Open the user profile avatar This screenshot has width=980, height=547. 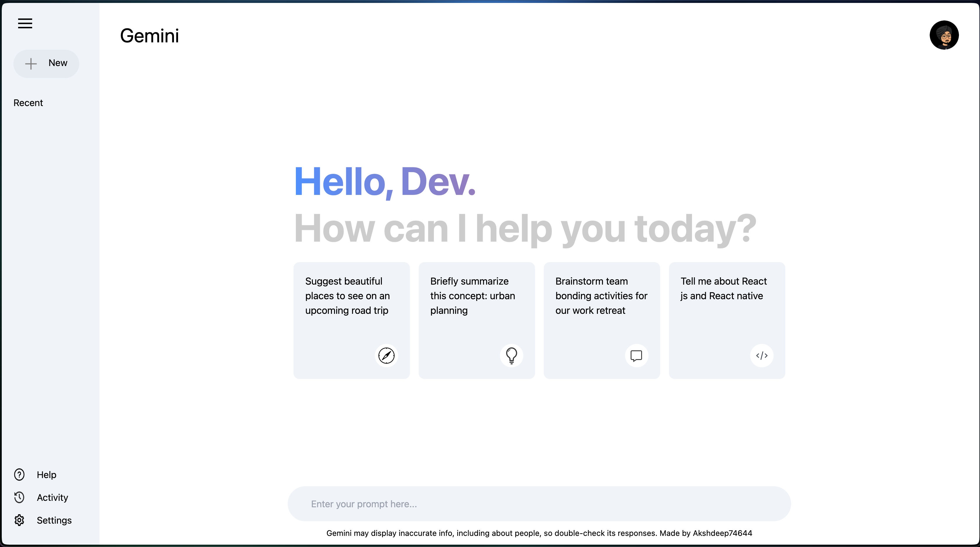(x=944, y=35)
